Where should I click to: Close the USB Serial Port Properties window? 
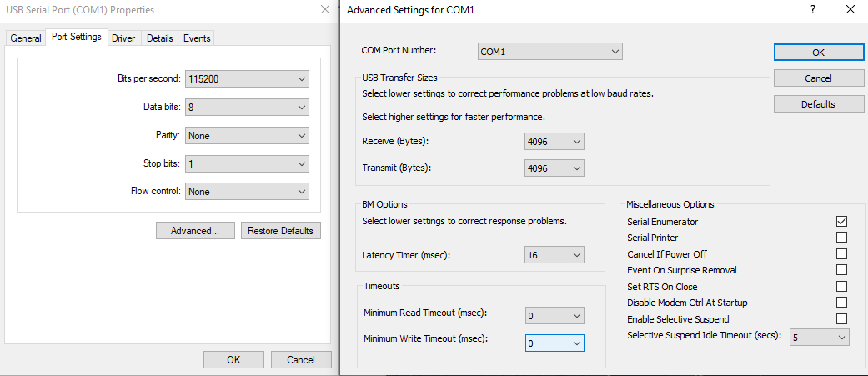(x=324, y=10)
